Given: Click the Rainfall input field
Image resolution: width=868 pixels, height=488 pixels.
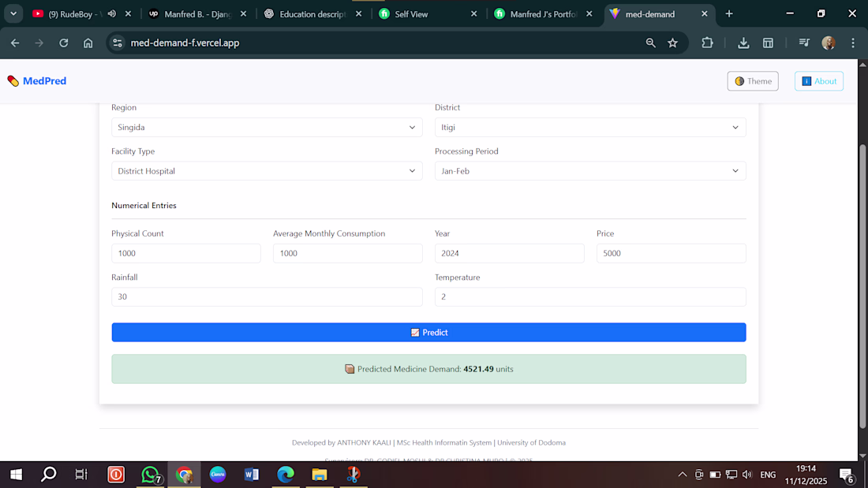Looking at the screenshot, I should (267, 296).
